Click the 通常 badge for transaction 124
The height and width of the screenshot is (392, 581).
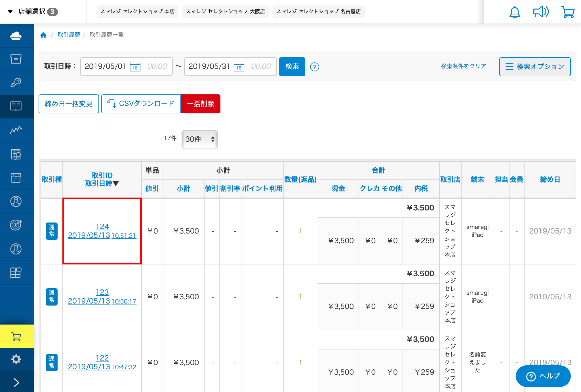click(52, 231)
